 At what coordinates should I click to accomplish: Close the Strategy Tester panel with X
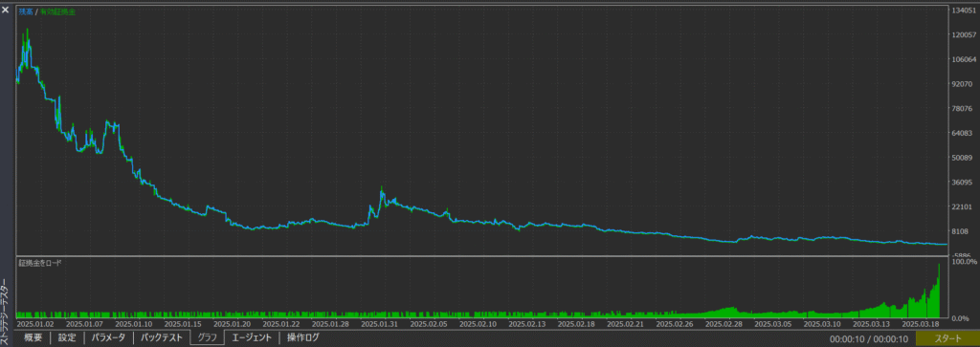pyautogui.click(x=5, y=10)
